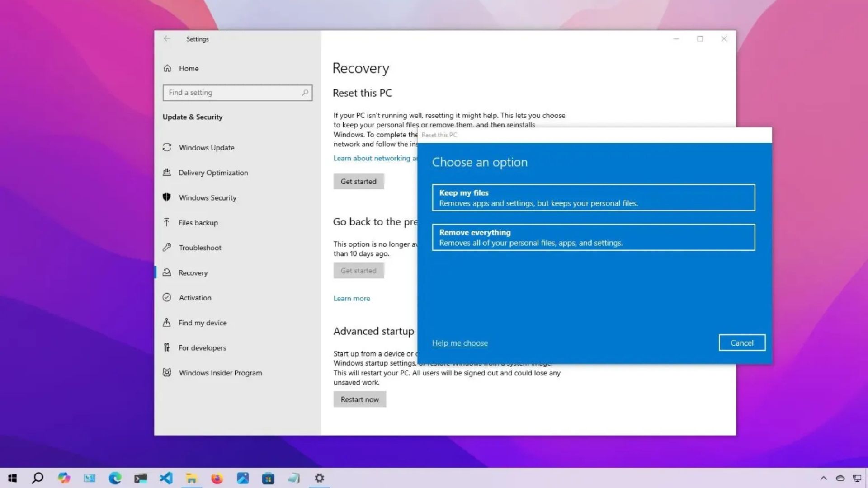The height and width of the screenshot is (488, 868).
Task: Select Find my device
Action: click(x=203, y=323)
